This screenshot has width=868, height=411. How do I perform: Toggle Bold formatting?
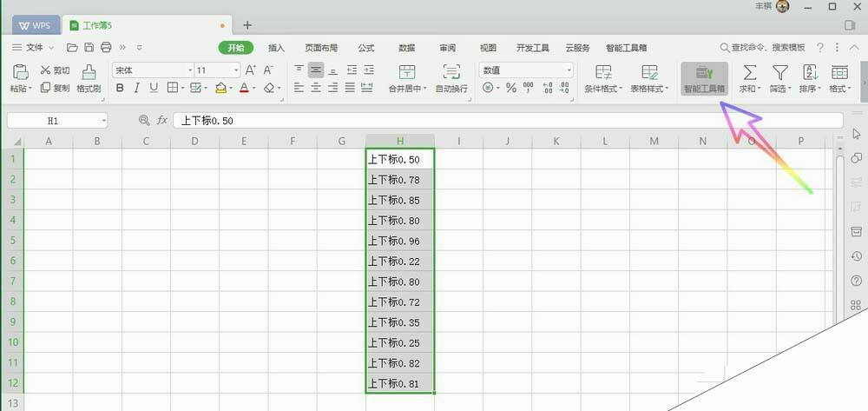pyautogui.click(x=120, y=88)
